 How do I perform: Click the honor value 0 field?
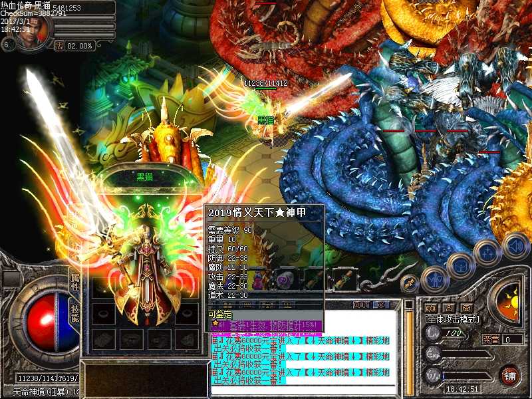pyautogui.click(x=513, y=339)
